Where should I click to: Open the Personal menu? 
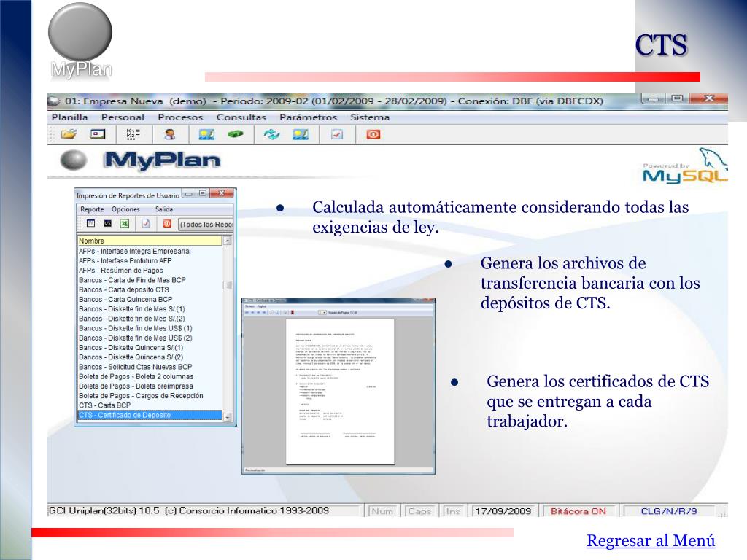tap(123, 117)
